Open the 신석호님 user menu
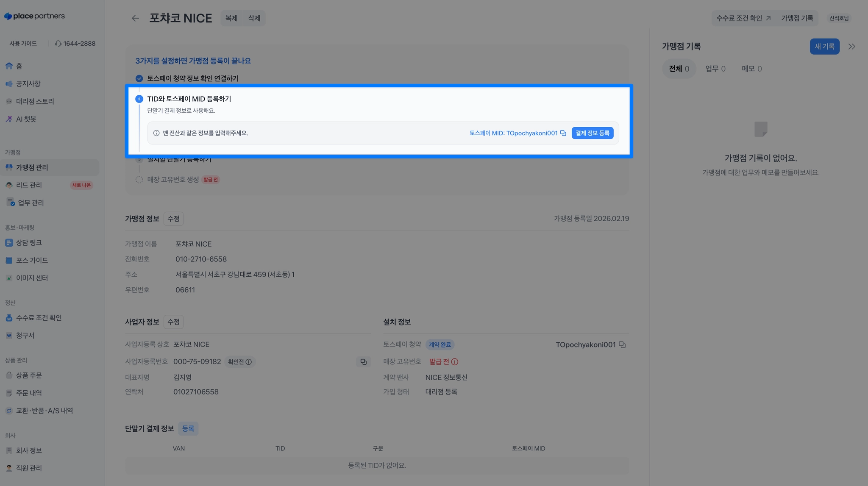The width and height of the screenshot is (868, 486). click(x=839, y=18)
